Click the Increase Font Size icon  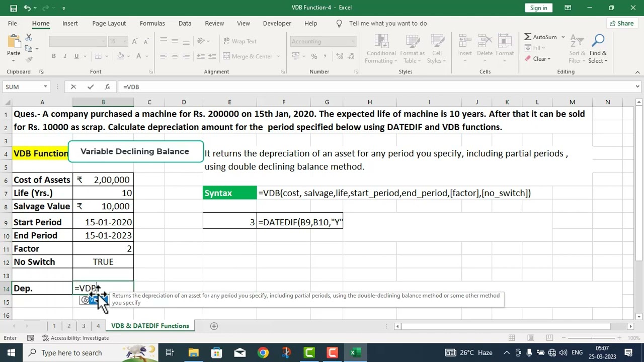pos(135,41)
